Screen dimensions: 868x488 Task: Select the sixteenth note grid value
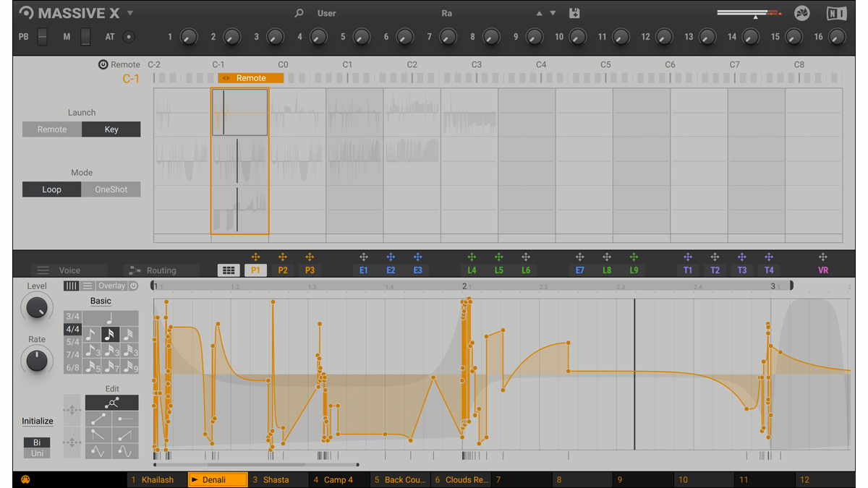[x=110, y=335]
